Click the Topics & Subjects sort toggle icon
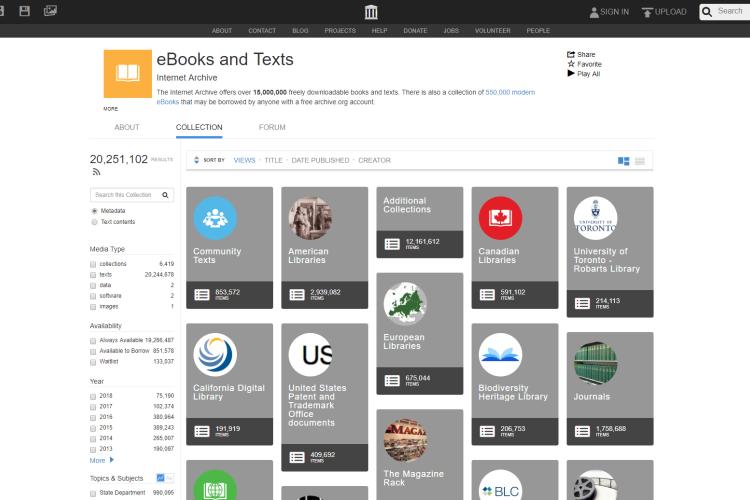The height and width of the screenshot is (500, 750). tap(165, 478)
